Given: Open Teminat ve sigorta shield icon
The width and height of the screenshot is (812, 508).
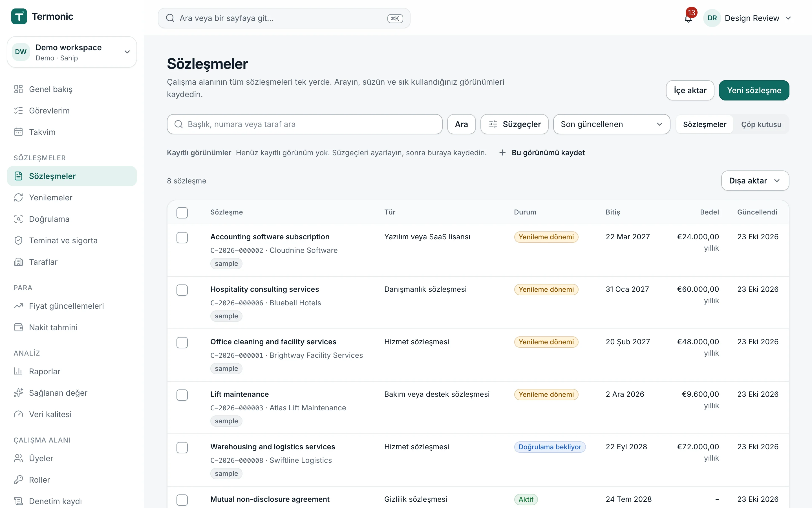Looking at the screenshot, I should [18, 240].
